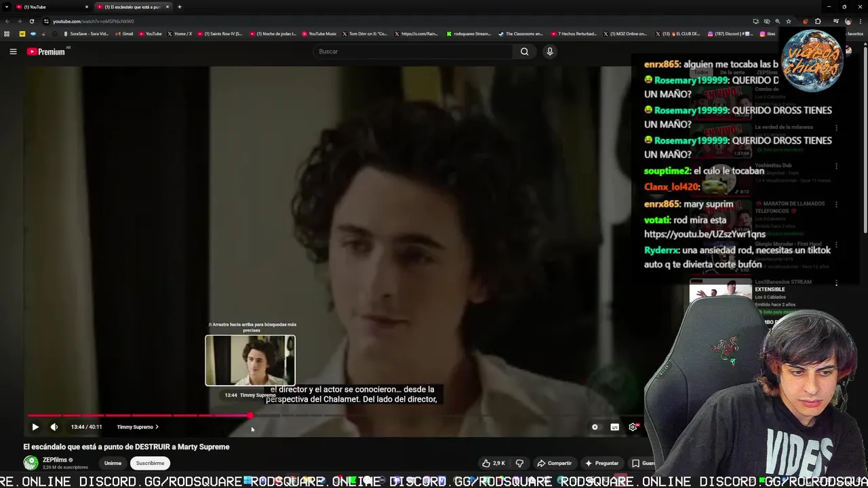Toggle subtitles closed captions button
Screen dimensions: 868x488
[614, 427]
